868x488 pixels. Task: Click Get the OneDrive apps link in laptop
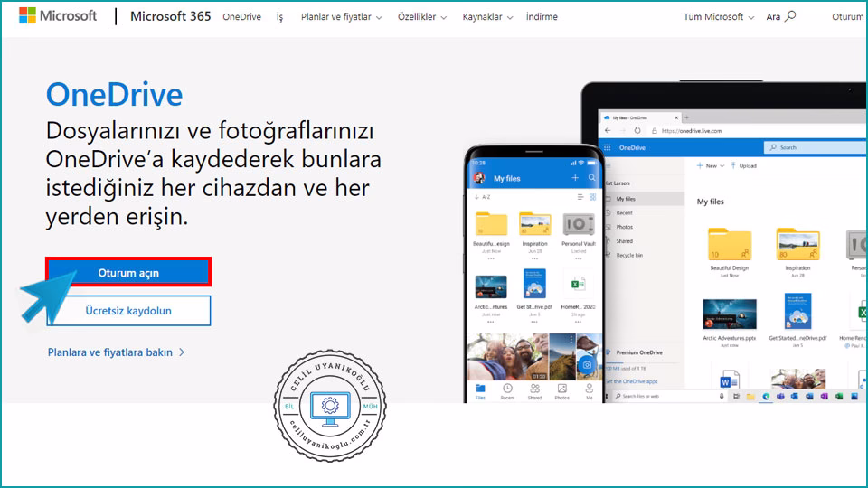click(x=632, y=381)
